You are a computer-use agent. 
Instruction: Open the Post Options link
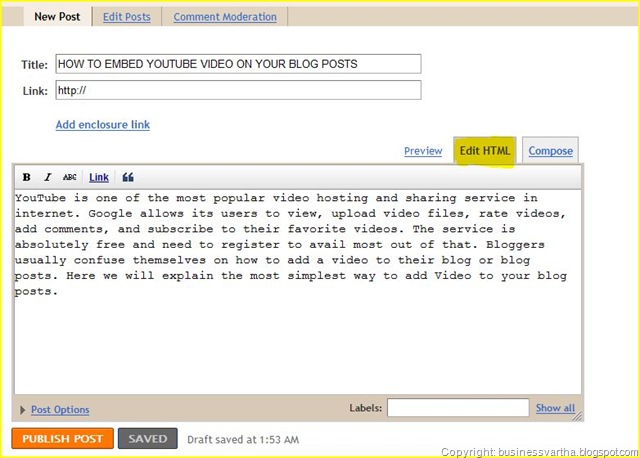pyautogui.click(x=60, y=409)
